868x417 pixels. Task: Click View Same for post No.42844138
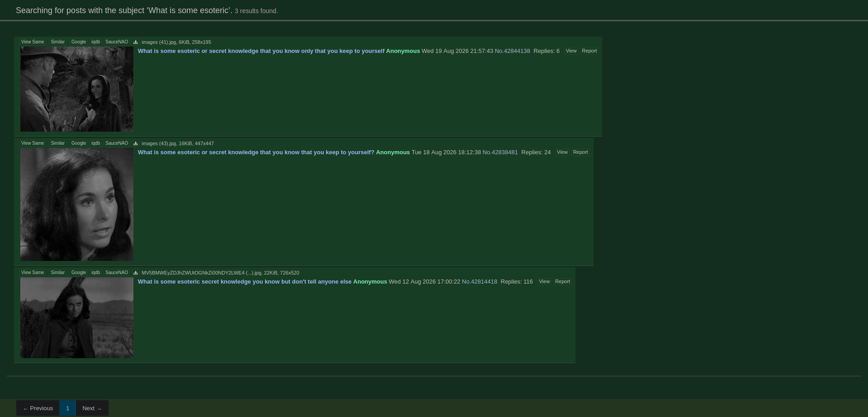(33, 42)
